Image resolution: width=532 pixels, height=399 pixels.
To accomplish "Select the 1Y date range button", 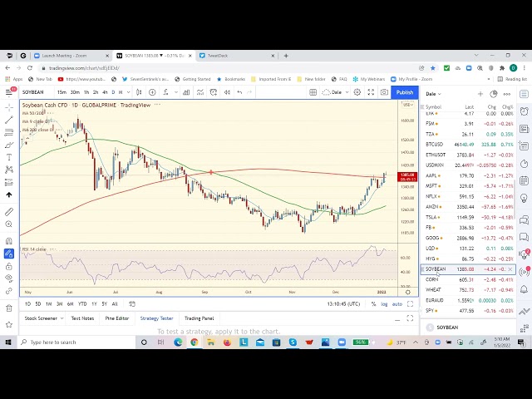I will [94, 304].
